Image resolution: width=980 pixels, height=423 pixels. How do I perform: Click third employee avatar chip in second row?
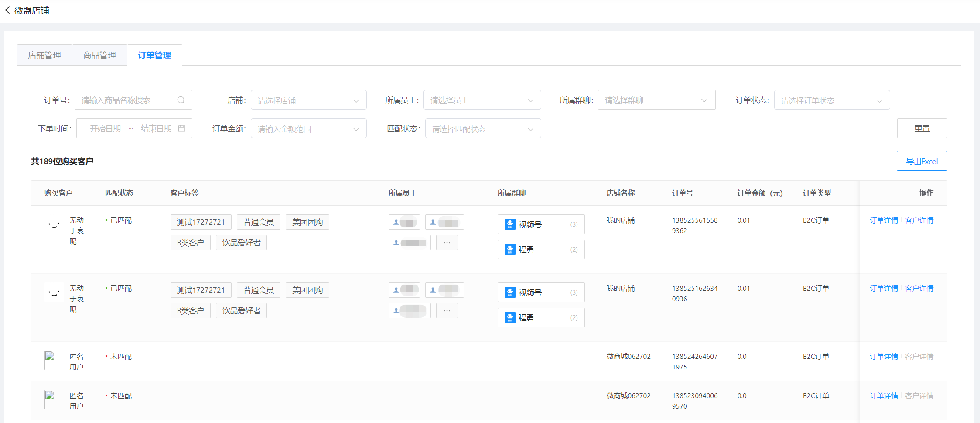coord(410,310)
